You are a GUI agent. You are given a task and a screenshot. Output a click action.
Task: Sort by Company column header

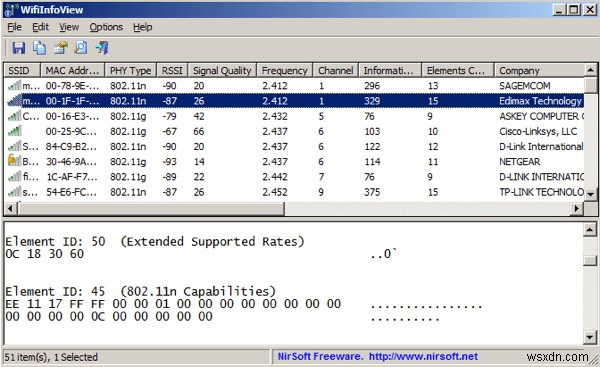[539, 70]
